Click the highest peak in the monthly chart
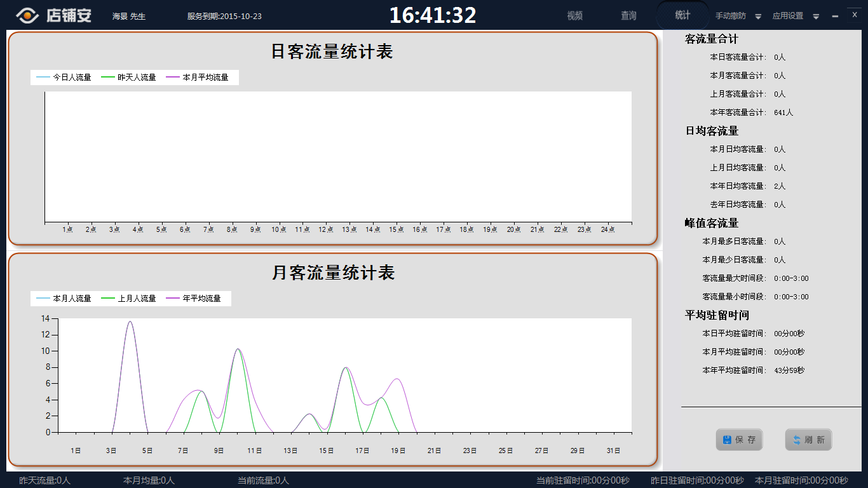 (130, 322)
